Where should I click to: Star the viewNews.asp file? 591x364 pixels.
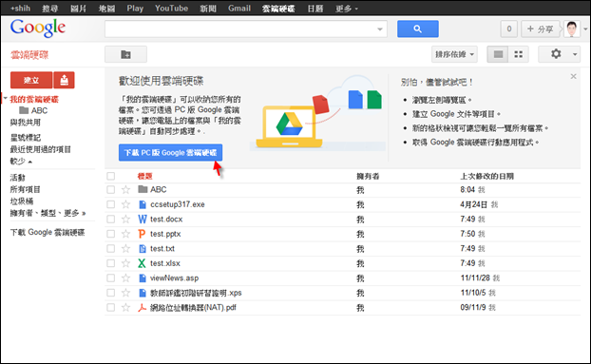(125, 278)
